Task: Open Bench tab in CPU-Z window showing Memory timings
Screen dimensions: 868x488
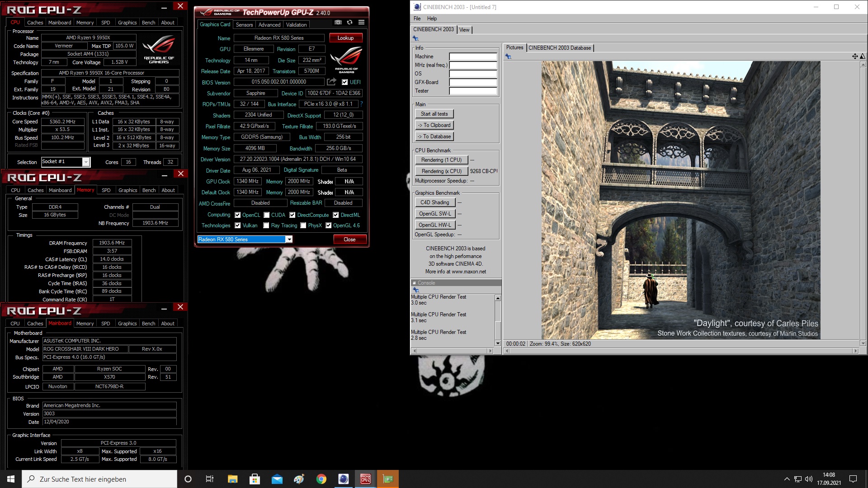Action: [x=149, y=190]
